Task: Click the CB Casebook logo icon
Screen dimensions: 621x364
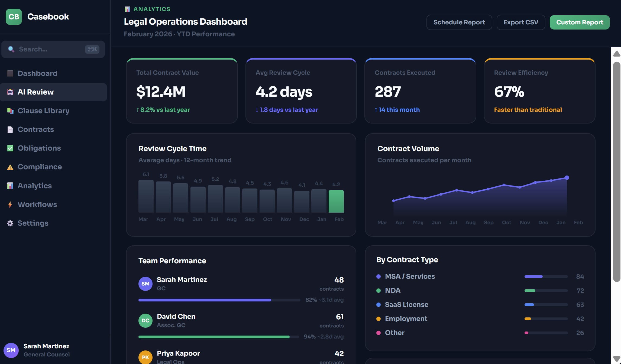Action: tap(14, 17)
